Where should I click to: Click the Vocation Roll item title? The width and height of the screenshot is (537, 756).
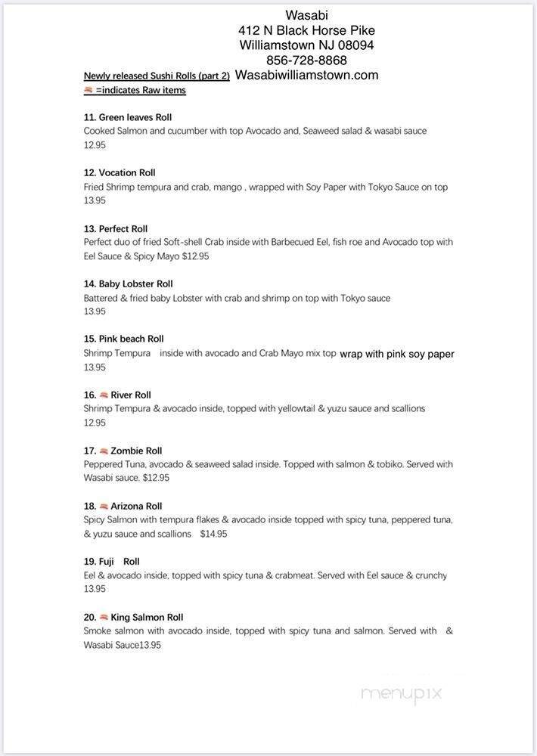click(120, 172)
